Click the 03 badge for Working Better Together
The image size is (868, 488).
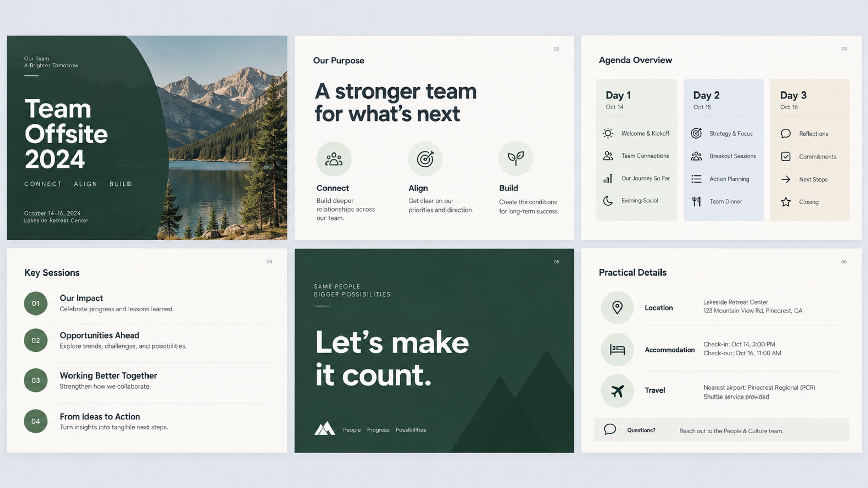[x=36, y=380]
